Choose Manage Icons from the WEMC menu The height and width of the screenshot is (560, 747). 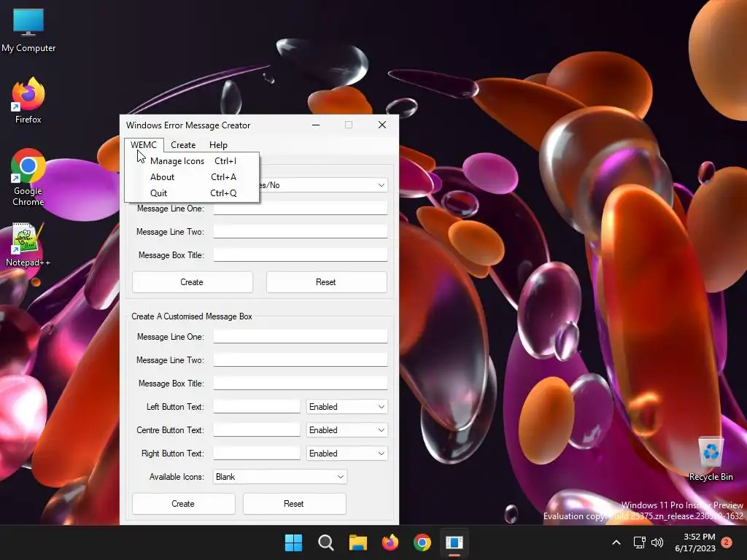coord(193,161)
